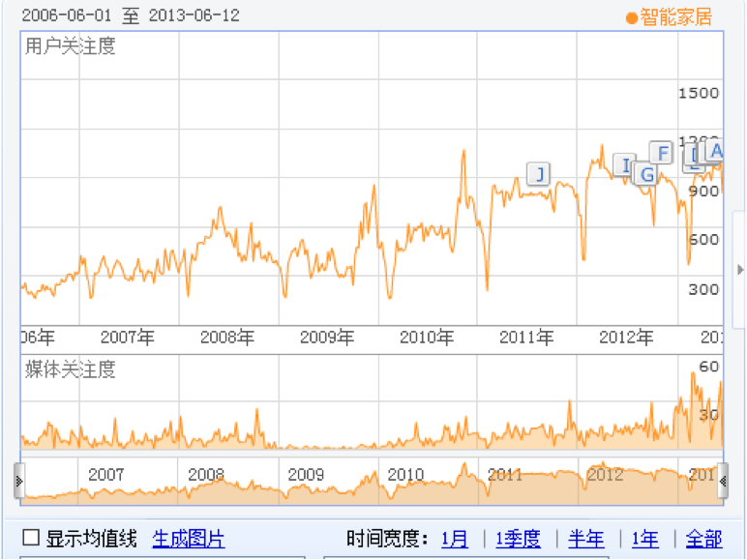Set time width to 1季度

pyautogui.click(x=518, y=539)
